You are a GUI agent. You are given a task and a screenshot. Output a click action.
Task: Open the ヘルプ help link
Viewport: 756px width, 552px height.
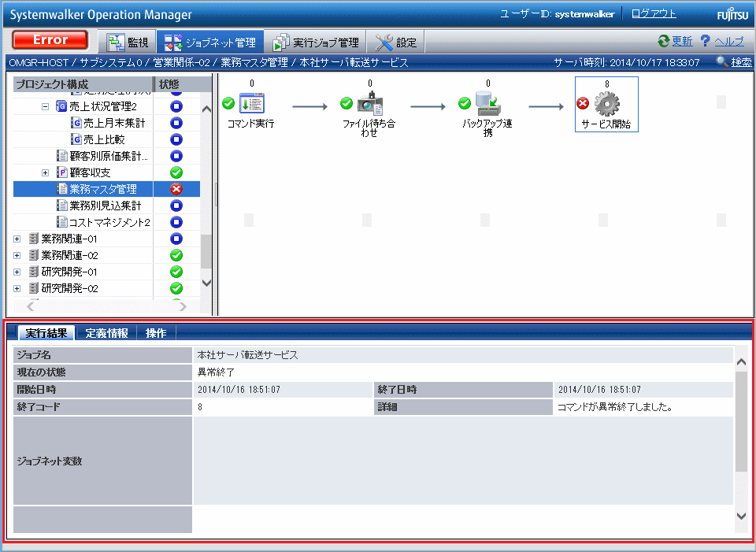coord(729,42)
